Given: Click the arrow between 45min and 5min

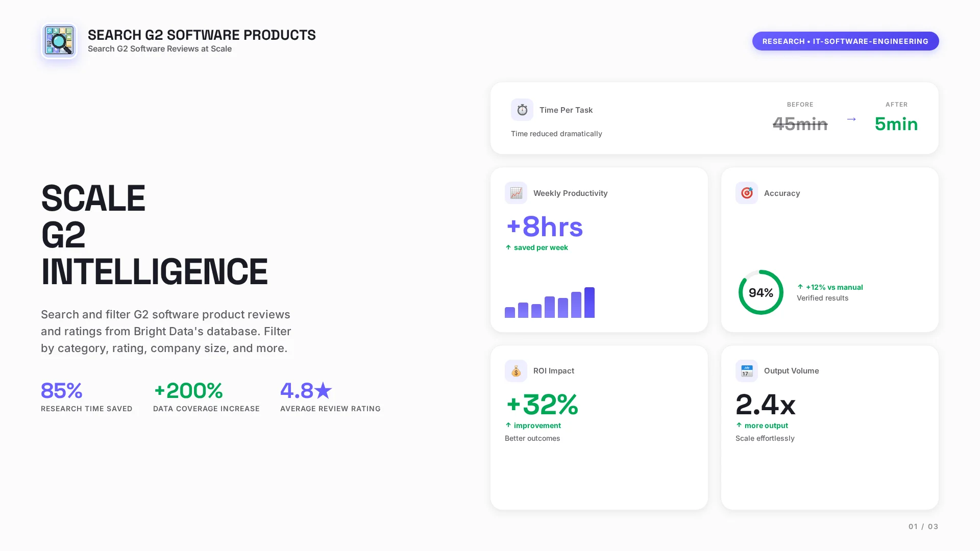Looking at the screenshot, I should (x=851, y=119).
